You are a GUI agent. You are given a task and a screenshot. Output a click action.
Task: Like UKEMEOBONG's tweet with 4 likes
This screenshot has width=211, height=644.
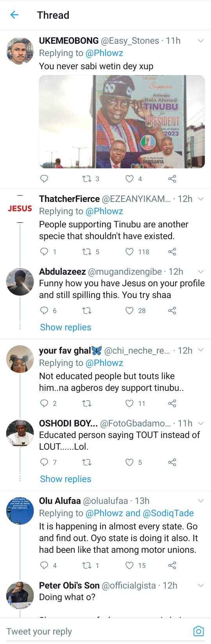tap(129, 178)
